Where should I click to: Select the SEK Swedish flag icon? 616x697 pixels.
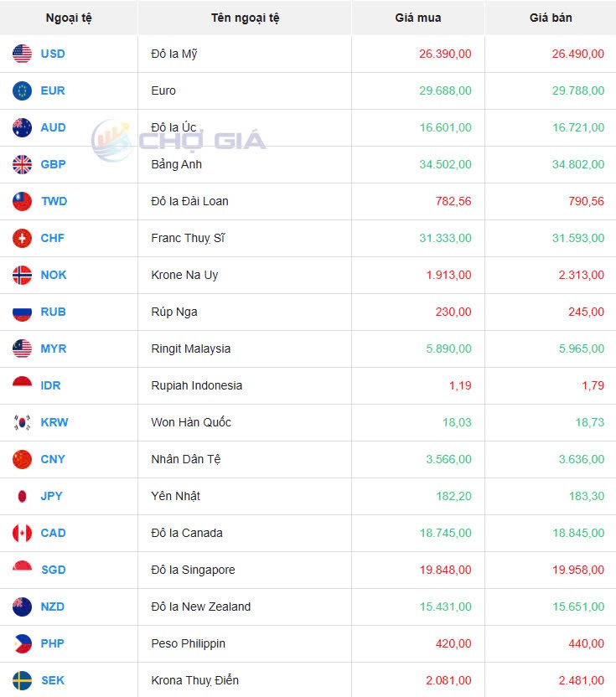tap(22, 680)
